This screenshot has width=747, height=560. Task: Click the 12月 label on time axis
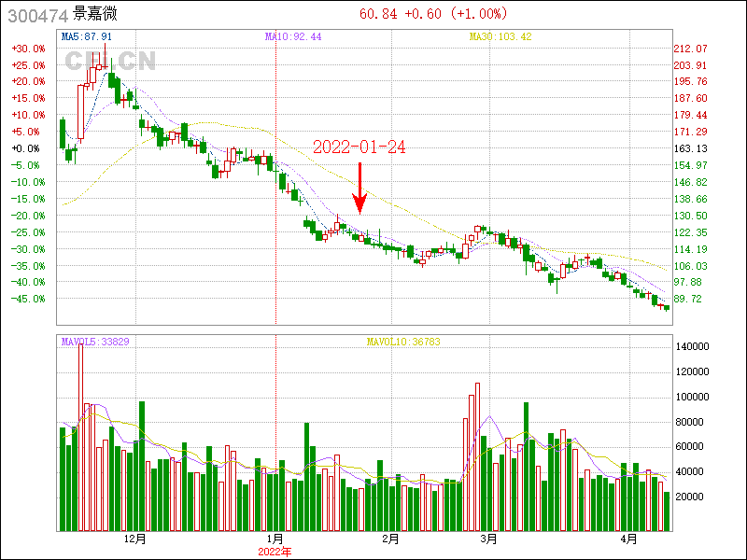135,539
